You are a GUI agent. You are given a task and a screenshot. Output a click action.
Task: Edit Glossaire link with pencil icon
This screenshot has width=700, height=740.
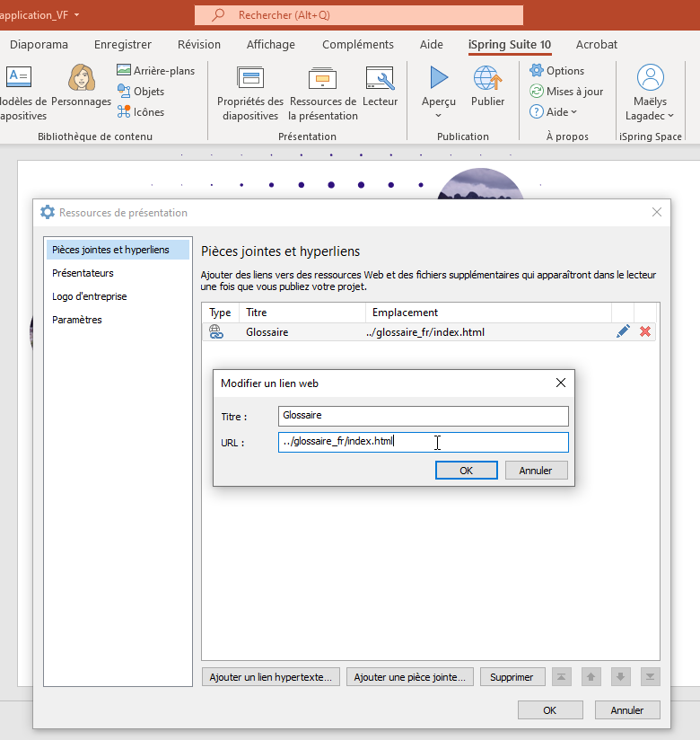pos(623,332)
